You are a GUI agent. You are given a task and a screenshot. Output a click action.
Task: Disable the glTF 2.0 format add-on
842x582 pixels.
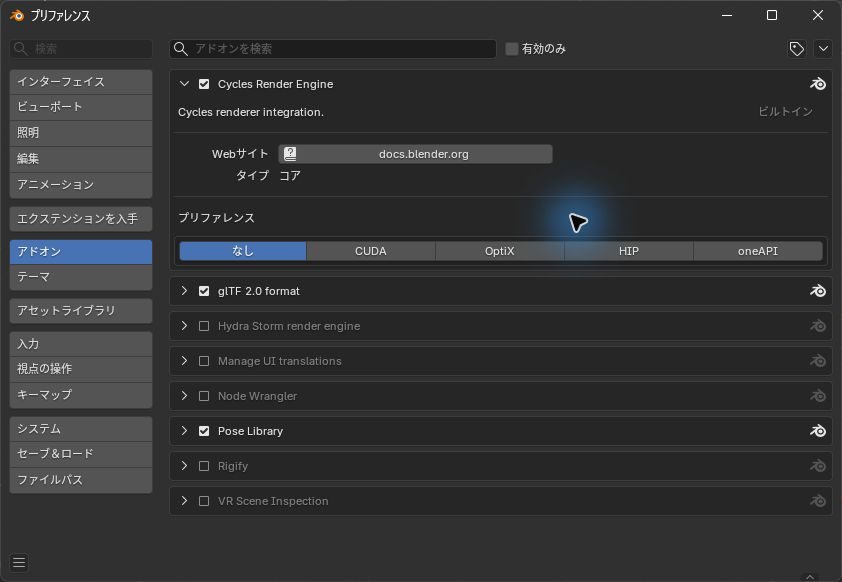click(204, 291)
